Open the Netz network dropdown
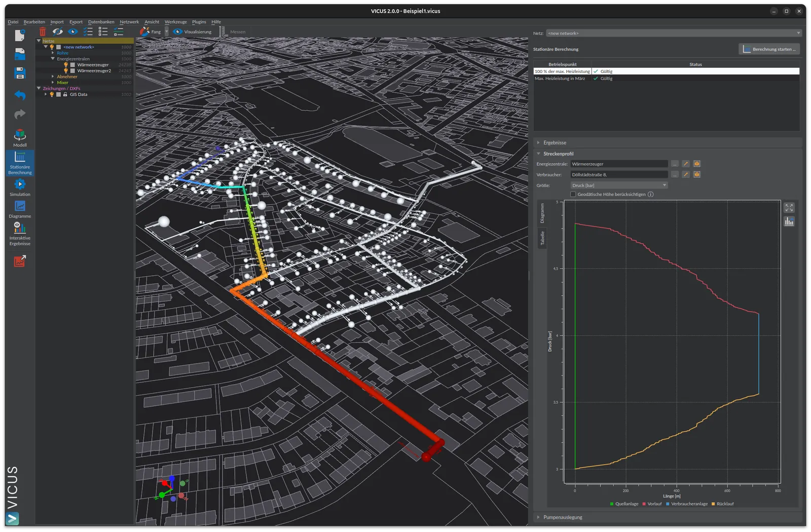The image size is (811, 532). pos(674,33)
